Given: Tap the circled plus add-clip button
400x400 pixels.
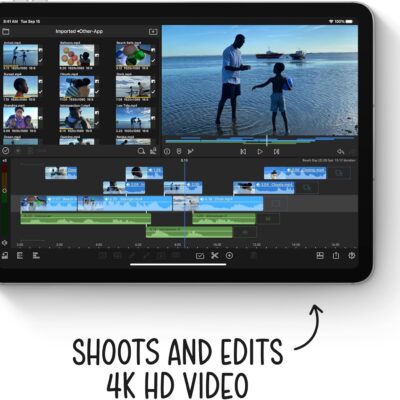Looking at the screenshot, I should 229,256.
